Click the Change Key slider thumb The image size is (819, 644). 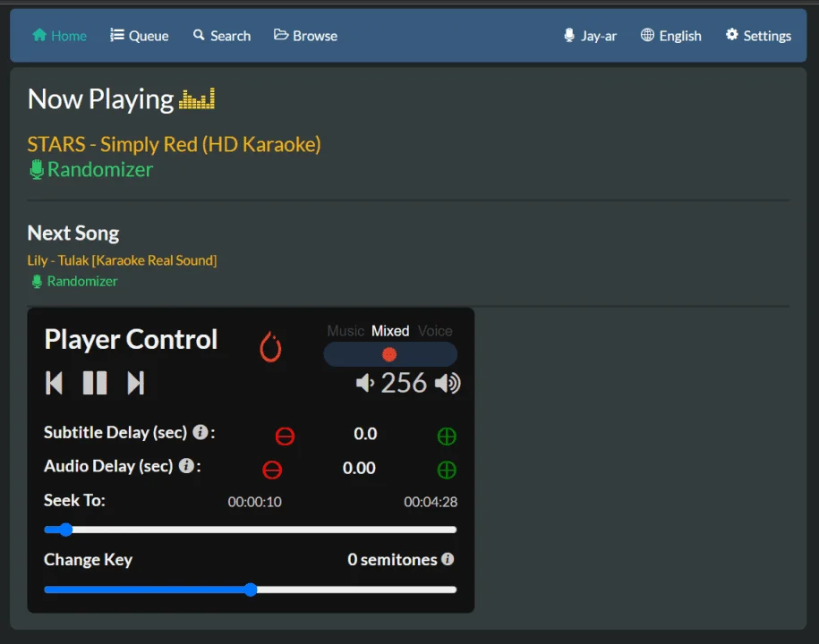click(x=251, y=589)
